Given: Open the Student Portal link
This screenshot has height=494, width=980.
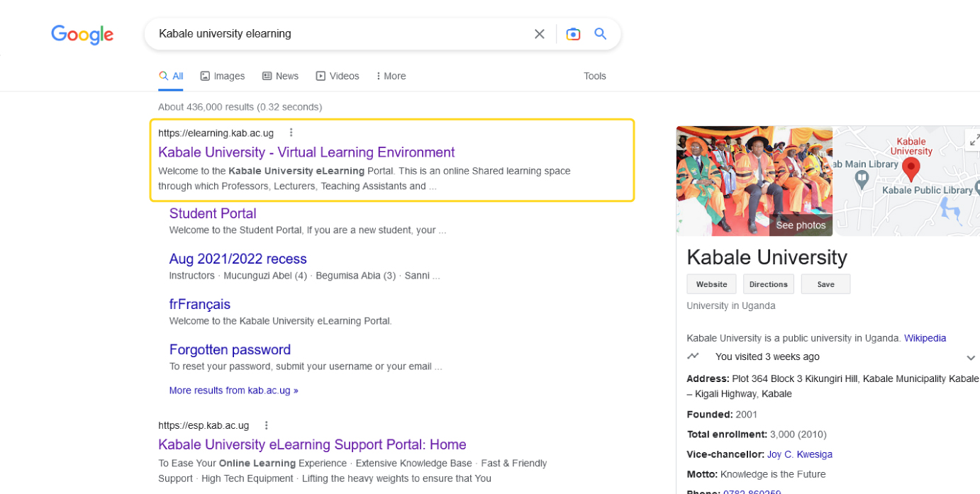Looking at the screenshot, I should (x=213, y=213).
